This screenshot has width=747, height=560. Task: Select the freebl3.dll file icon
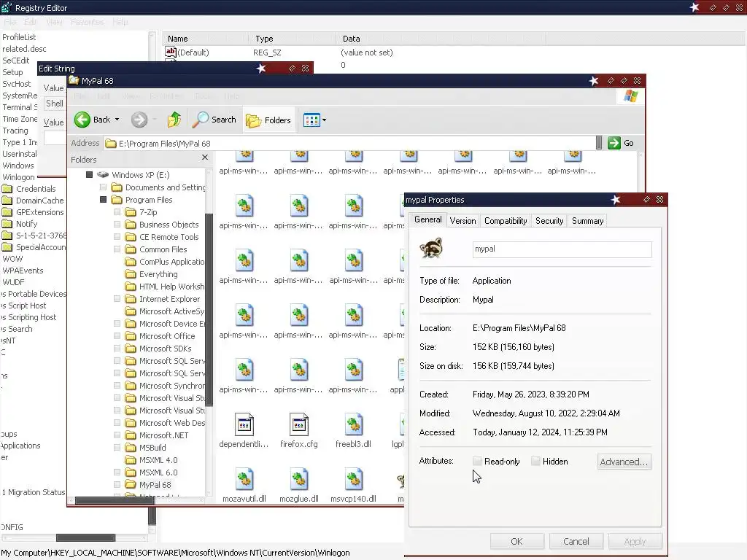pyautogui.click(x=354, y=424)
